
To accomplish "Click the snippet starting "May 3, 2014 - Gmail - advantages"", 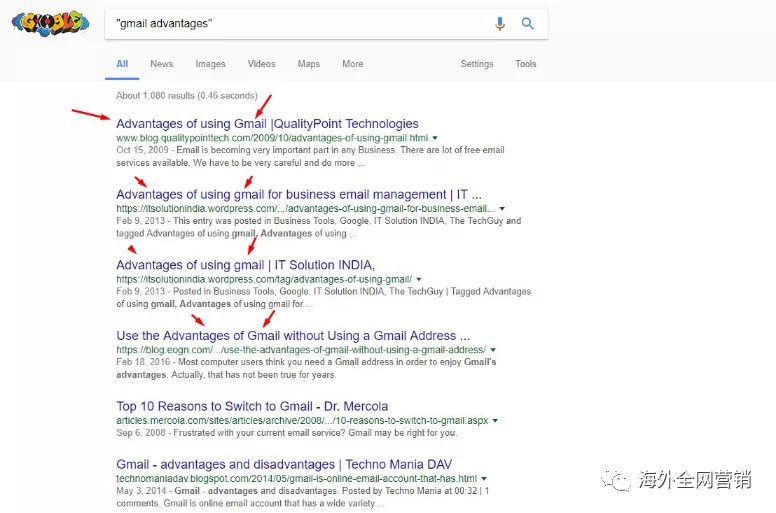I will [x=302, y=497].
